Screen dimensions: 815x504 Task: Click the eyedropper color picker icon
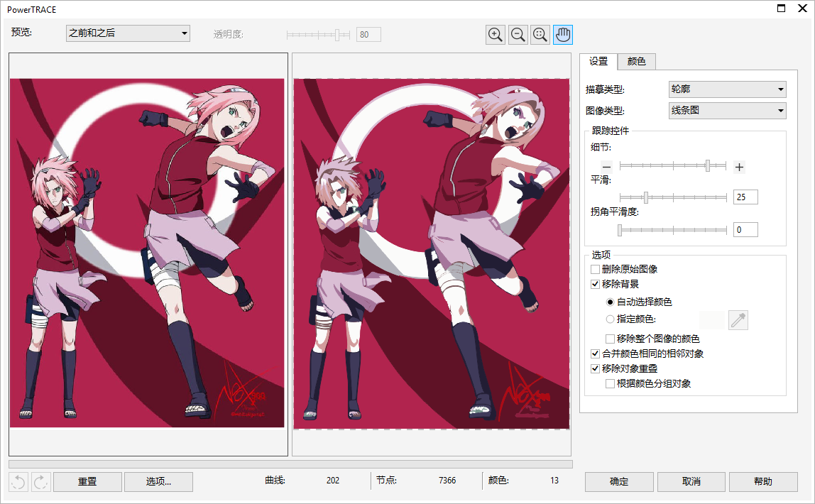click(x=738, y=320)
